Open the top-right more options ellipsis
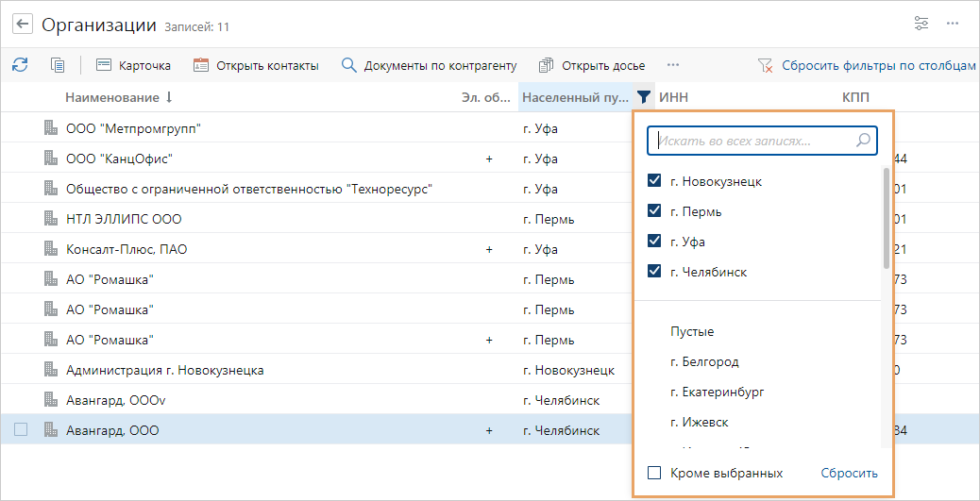Screen dimensions: 980x501 pyautogui.click(x=954, y=25)
